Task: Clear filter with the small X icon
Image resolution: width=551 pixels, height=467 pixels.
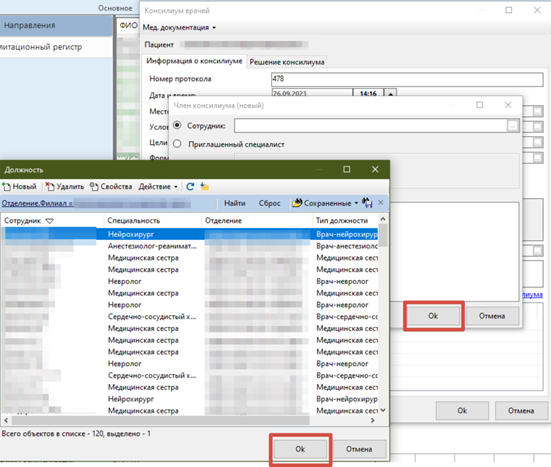Action: pos(381,203)
